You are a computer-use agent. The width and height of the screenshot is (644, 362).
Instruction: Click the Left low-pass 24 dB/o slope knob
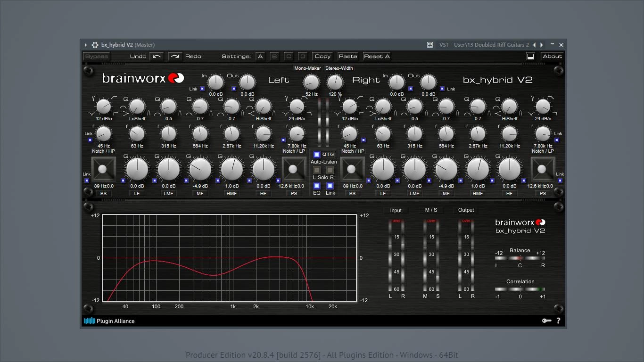(x=297, y=107)
